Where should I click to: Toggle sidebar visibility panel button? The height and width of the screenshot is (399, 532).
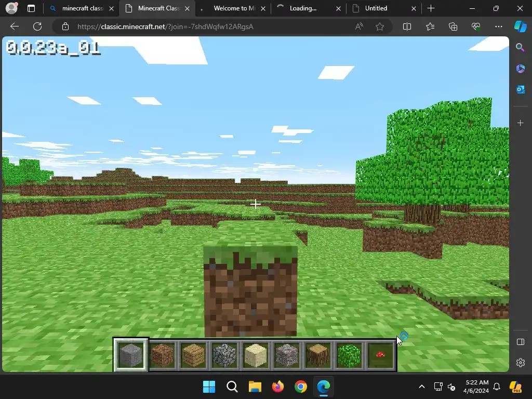(x=520, y=342)
